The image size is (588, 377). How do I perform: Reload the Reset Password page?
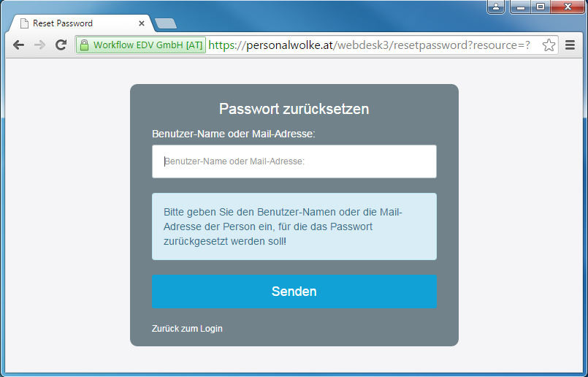click(61, 45)
